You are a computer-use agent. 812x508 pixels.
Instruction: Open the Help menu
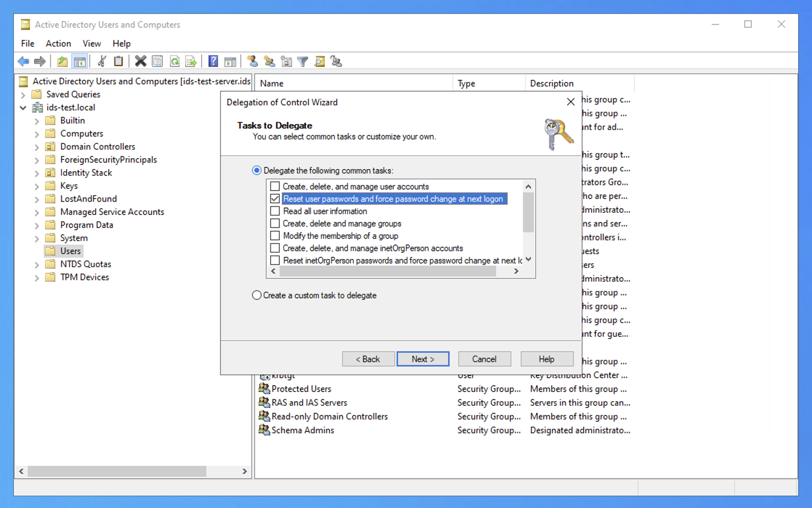tap(121, 44)
